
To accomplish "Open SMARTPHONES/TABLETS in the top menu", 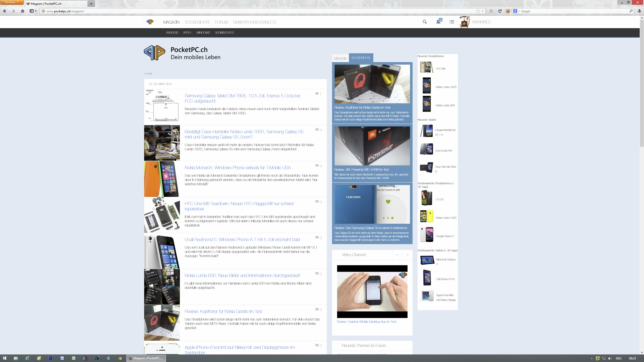I will click(255, 22).
